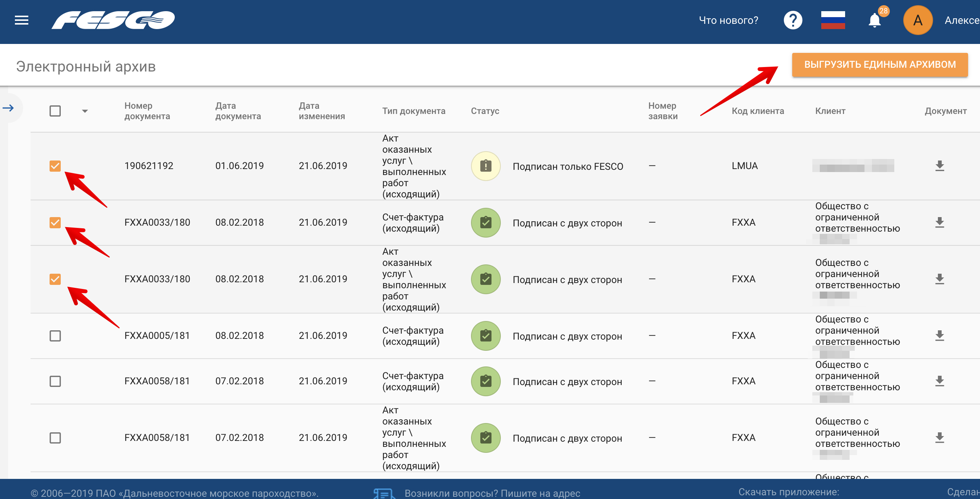This screenshot has height=499, width=980.
Task: Check the FXXA0005/181 row checkbox
Action: click(55, 336)
